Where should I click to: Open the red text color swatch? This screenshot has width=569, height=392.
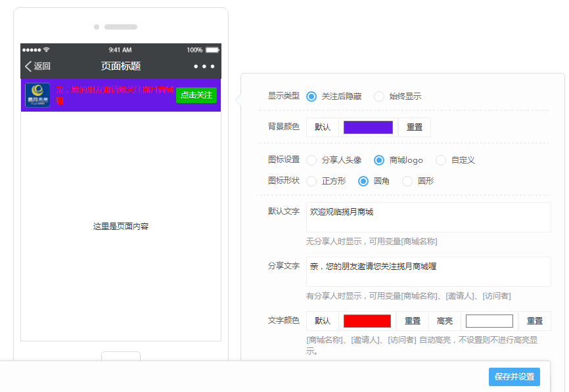(x=367, y=321)
